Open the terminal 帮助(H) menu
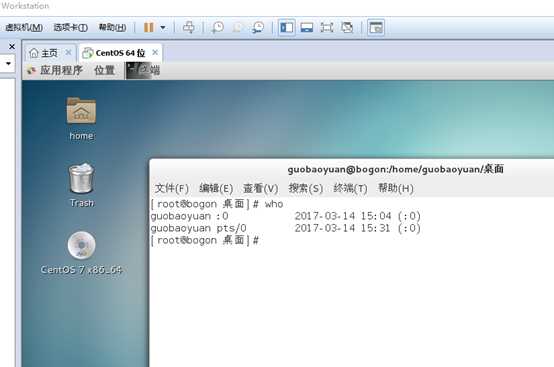 point(396,188)
